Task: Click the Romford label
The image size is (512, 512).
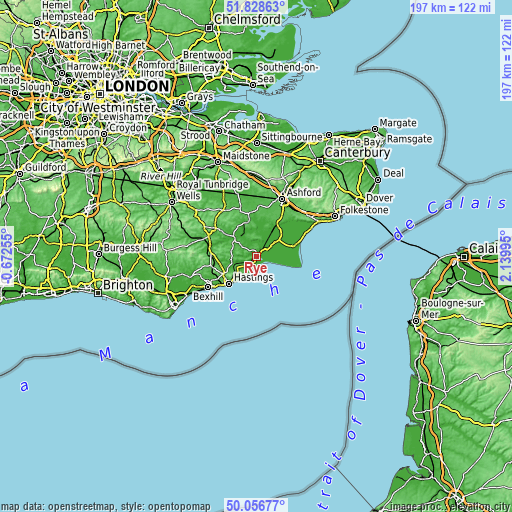Action: 156,65
